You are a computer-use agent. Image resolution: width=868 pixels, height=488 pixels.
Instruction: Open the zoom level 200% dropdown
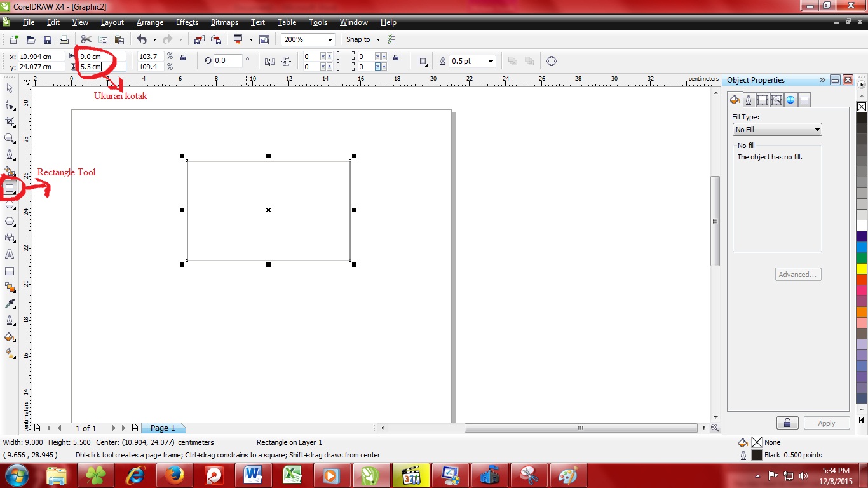(x=330, y=39)
